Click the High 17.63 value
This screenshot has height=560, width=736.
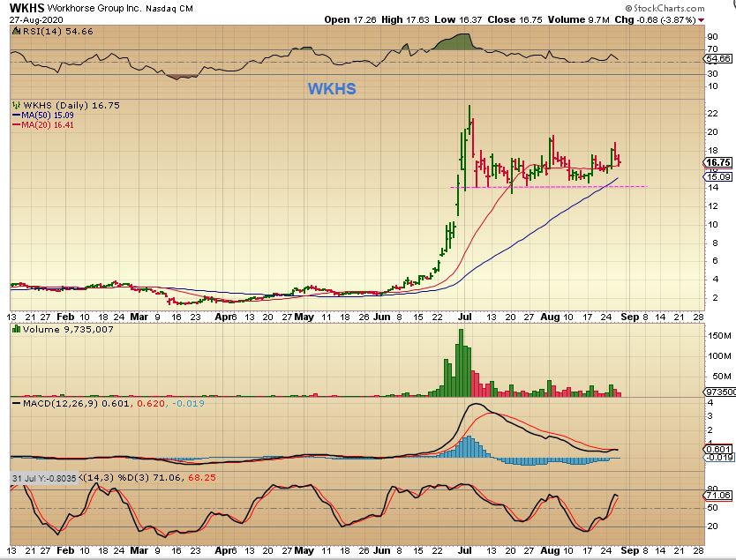[406, 19]
